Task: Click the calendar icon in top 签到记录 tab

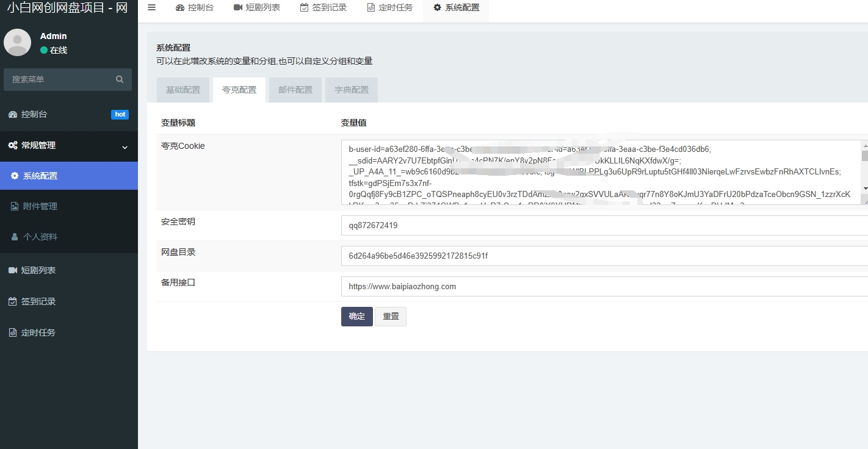Action: pyautogui.click(x=304, y=8)
